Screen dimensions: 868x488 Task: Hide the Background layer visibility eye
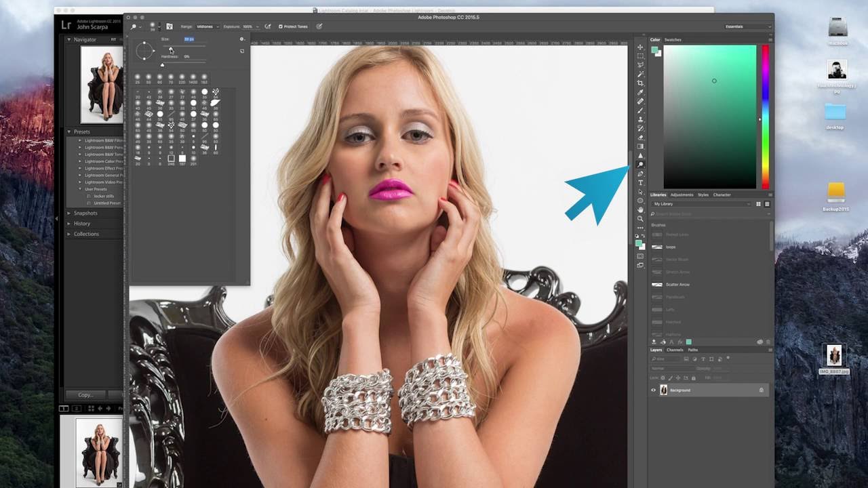(x=654, y=390)
